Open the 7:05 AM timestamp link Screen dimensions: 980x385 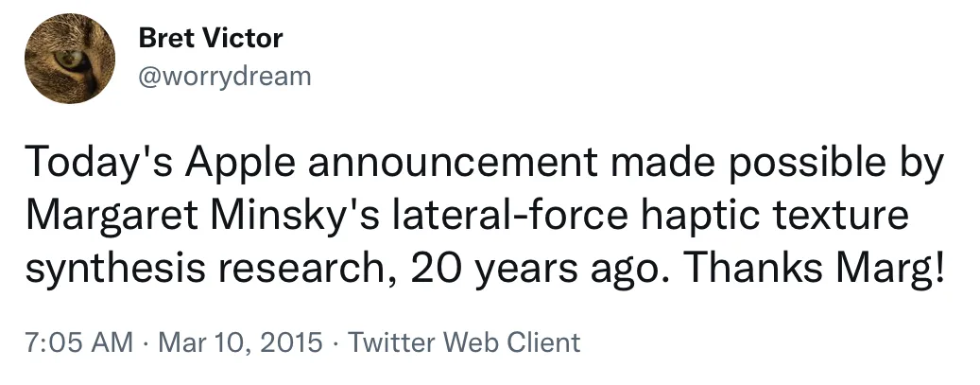[77, 341]
